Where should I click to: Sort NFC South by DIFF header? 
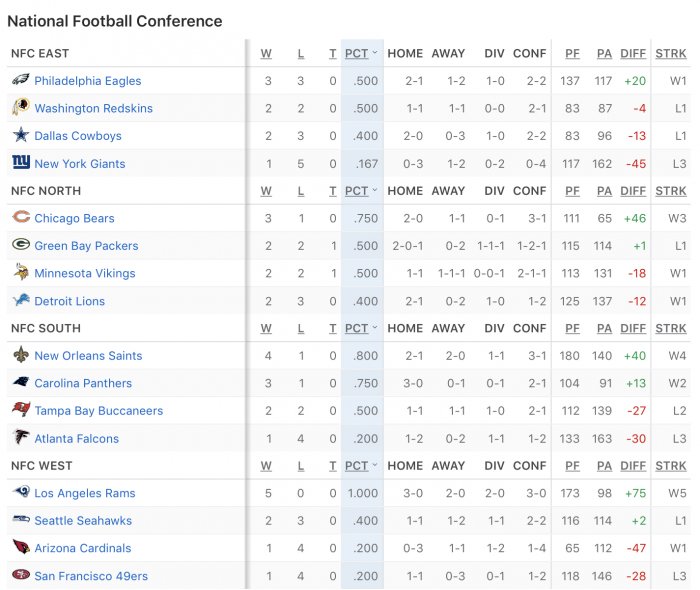pos(633,328)
